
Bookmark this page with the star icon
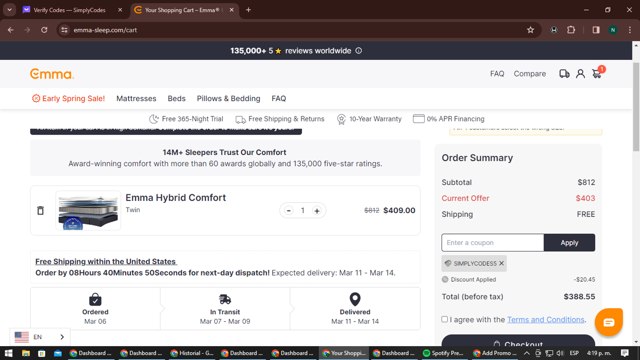click(530, 30)
